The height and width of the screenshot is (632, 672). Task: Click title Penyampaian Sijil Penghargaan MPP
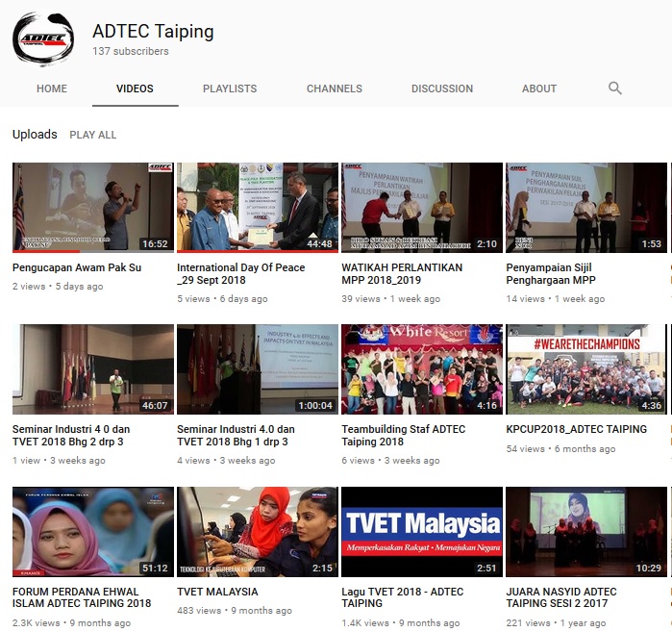[x=551, y=273]
